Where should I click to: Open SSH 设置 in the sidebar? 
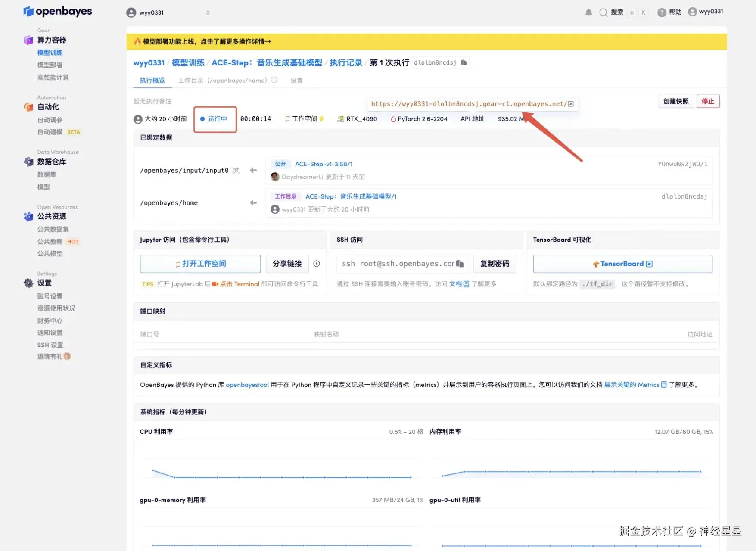click(x=50, y=345)
